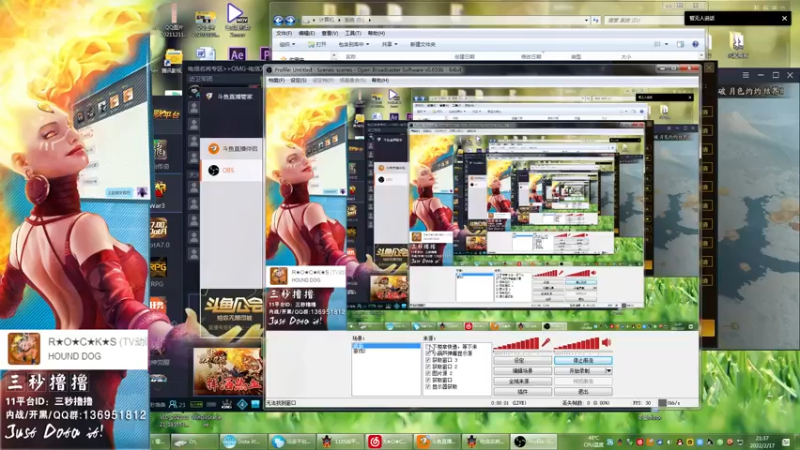Toggle the 获取窗口 source checkbox
Image resolution: width=800 pixels, height=450 pixels.
pos(428,380)
